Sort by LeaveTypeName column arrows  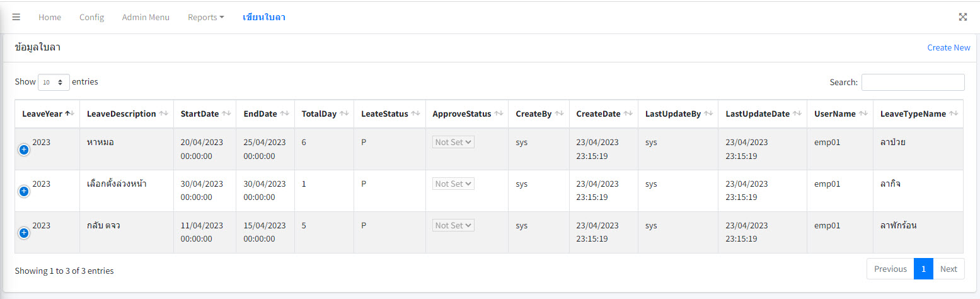(954, 114)
